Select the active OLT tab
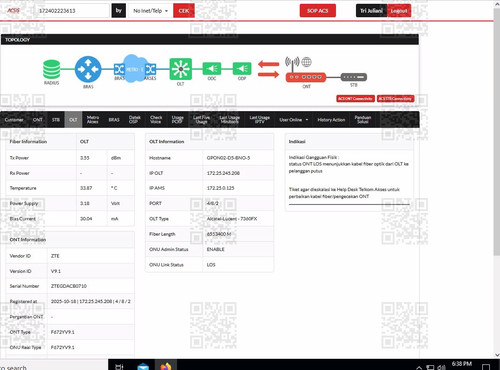This screenshot has height=370, width=500. click(73, 120)
